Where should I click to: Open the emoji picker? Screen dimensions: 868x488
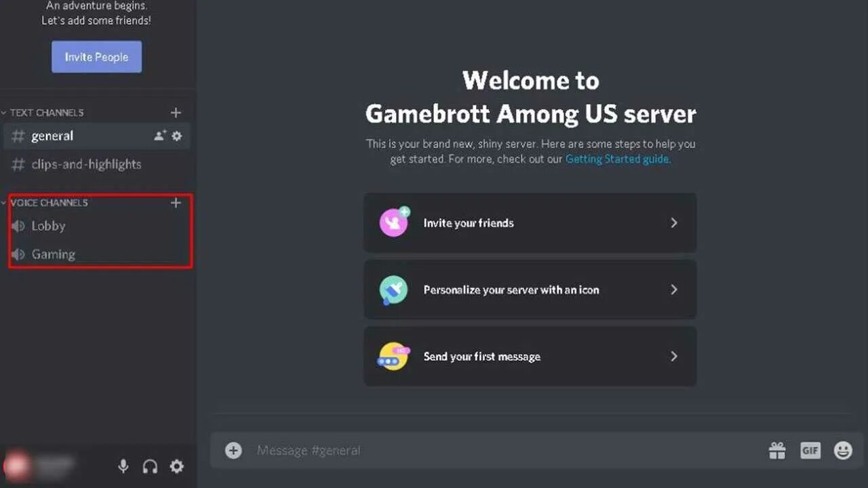pyautogui.click(x=843, y=450)
